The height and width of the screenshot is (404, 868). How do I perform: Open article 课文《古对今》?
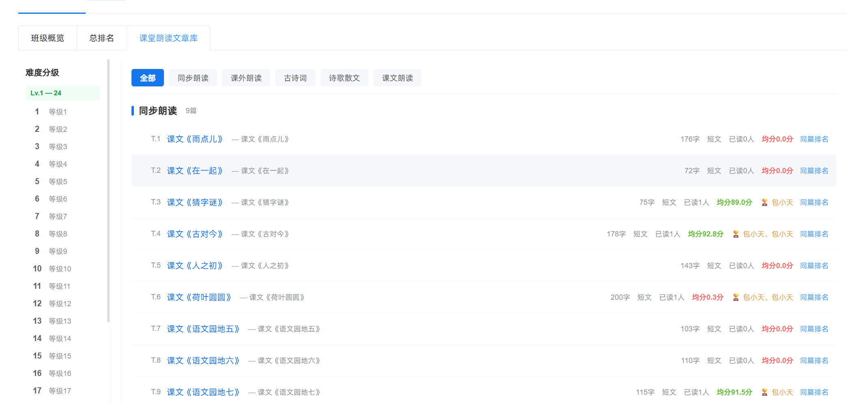[x=195, y=234]
